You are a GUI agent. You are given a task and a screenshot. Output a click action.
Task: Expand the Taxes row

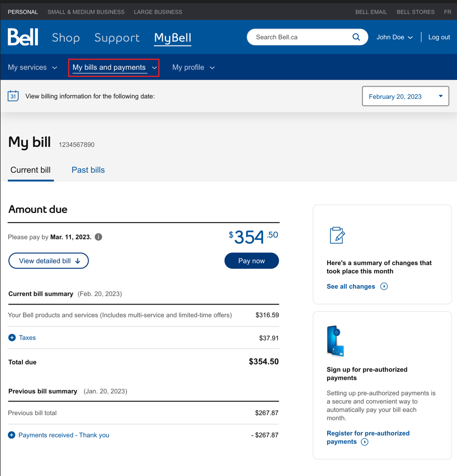(x=12, y=338)
